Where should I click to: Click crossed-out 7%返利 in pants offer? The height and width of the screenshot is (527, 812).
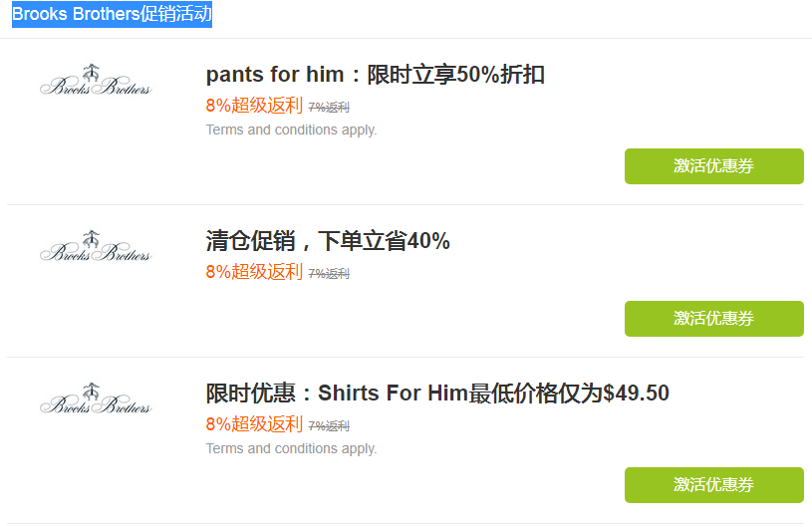329,108
